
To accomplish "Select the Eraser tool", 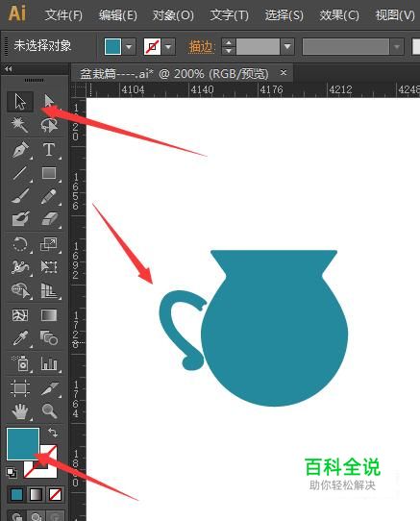I will pos(49,219).
